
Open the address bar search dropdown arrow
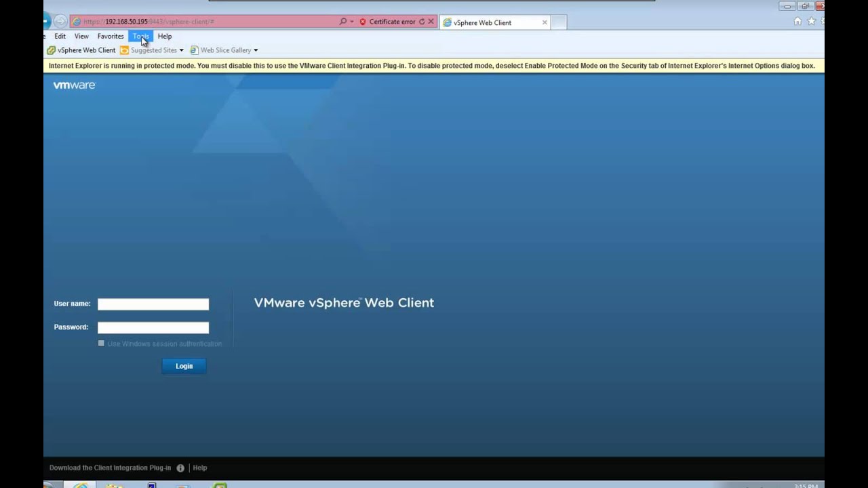pos(352,22)
